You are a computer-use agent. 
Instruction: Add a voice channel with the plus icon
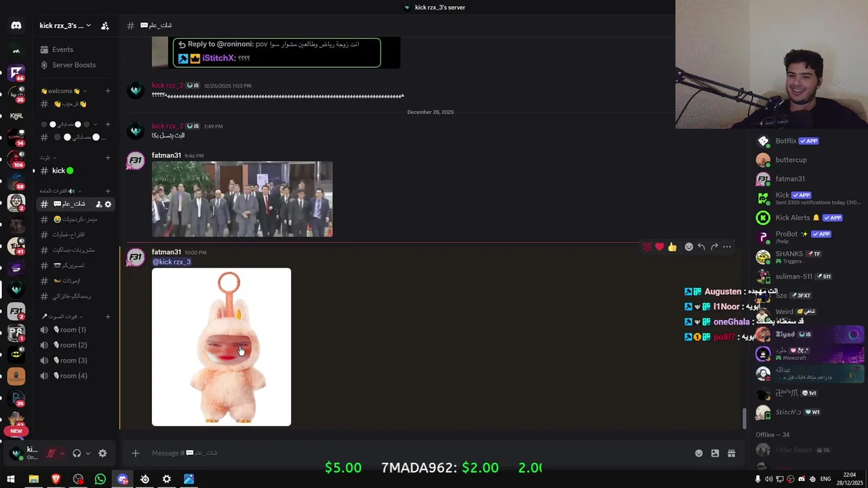pos(108,317)
